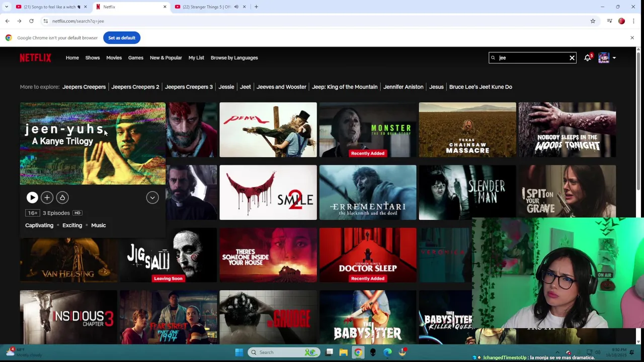
Task: Click Set as default browser button
Action: [122, 38]
